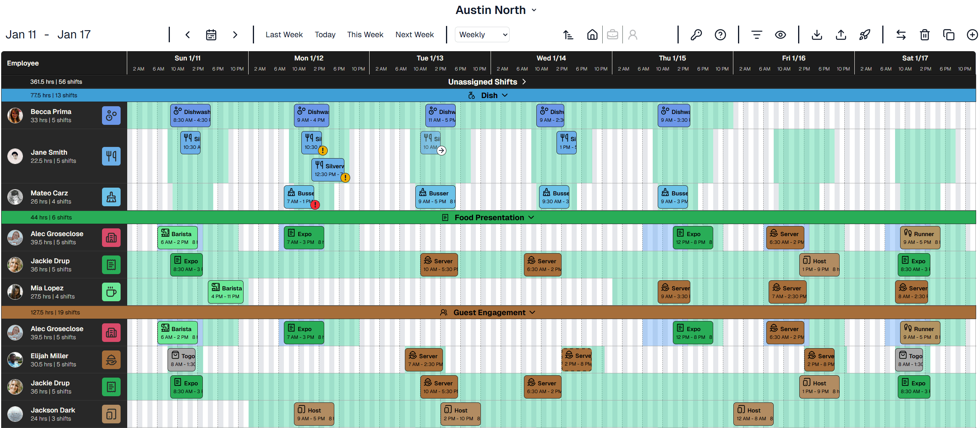Click Mia Lopez's avatar
Screen dimensions: 980x428
click(x=15, y=292)
